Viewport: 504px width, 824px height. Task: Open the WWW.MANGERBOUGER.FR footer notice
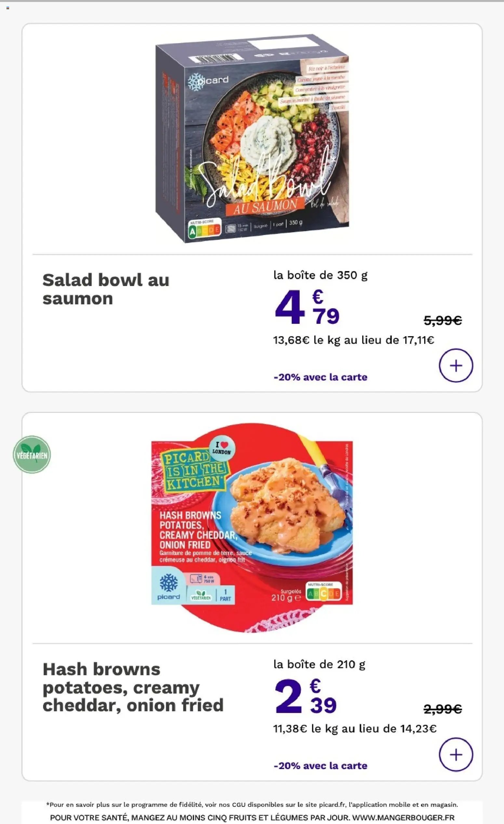pyautogui.click(x=252, y=817)
